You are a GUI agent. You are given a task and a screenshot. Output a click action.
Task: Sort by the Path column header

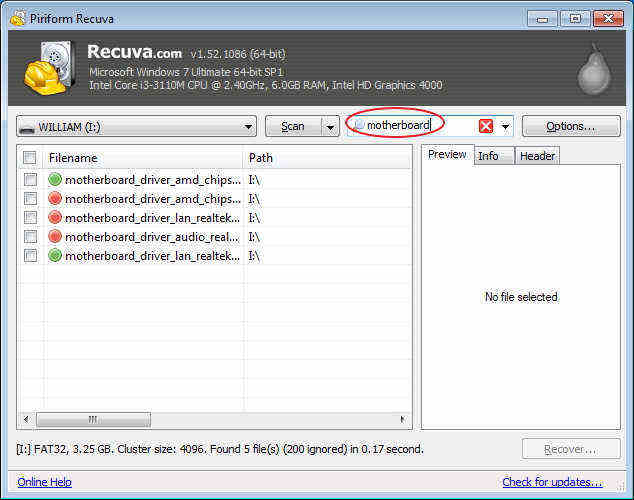[x=326, y=158]
